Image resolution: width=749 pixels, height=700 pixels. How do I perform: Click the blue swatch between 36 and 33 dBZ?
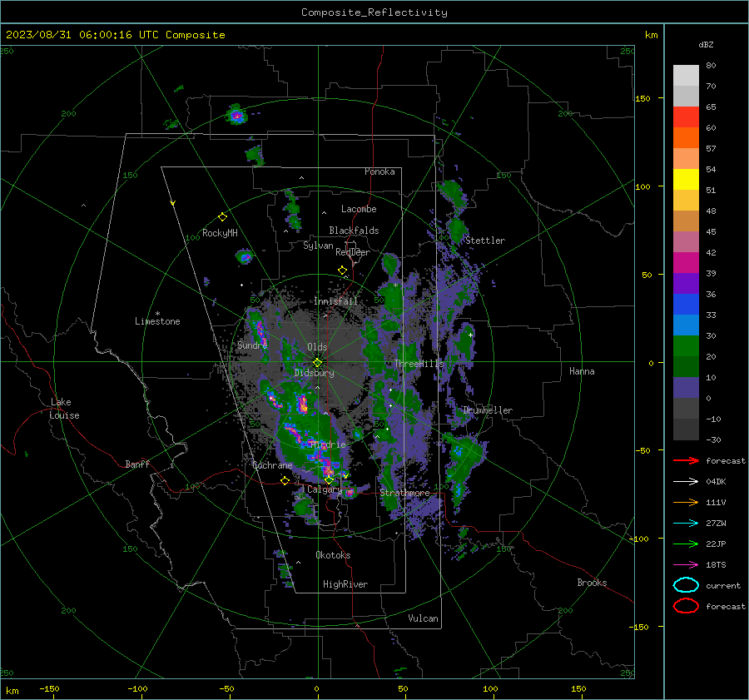click(x=686, y=305)
